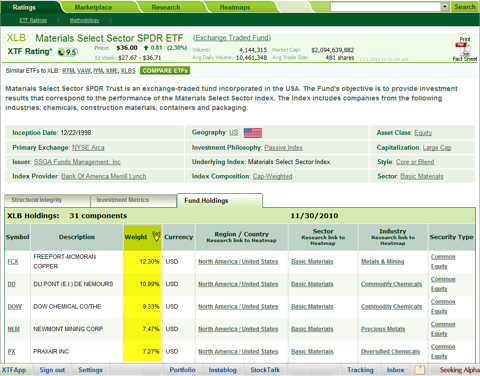Open Tracking in bottom bar
The height and width of the screenshot is (376, 480).
pyautogui.click(x=360, y=370)
